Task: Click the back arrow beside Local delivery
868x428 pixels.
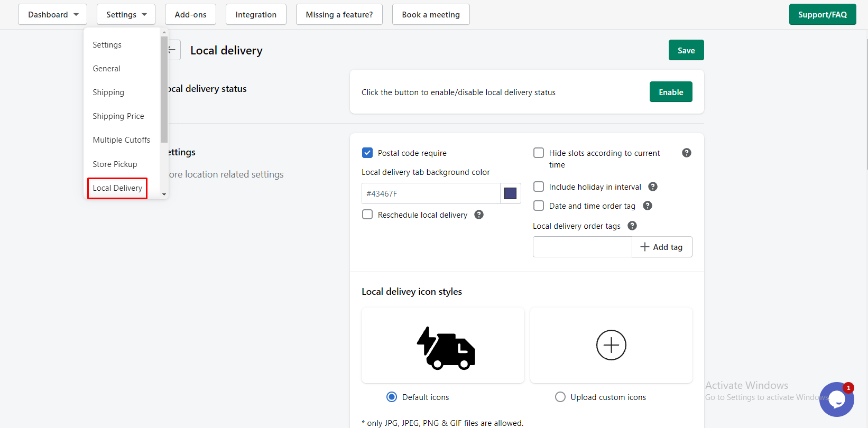Action: [x=174, y=50]
